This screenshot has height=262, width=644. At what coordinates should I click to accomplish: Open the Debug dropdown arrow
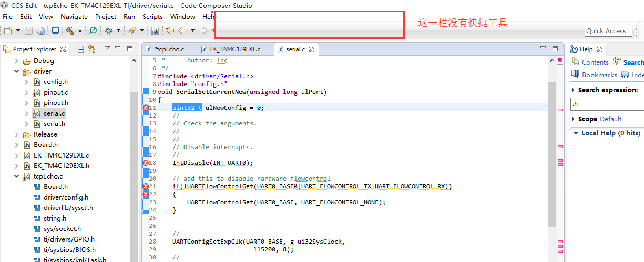118,30
